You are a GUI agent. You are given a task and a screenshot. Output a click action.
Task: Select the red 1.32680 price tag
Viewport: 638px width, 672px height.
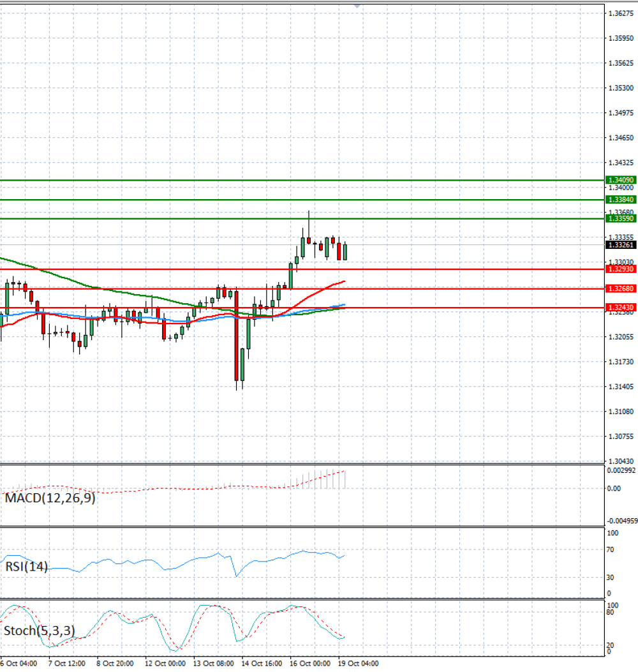pos(621,289)
